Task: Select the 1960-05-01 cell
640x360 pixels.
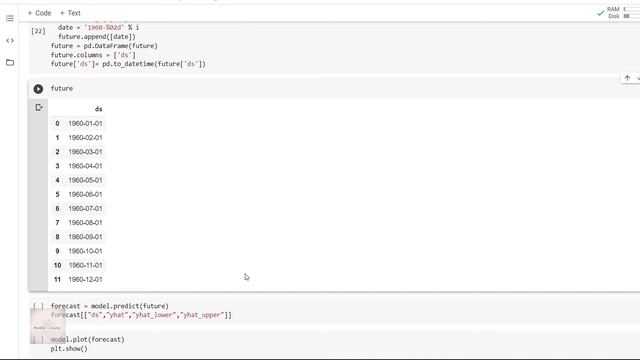Action: (x=85, y=180)
